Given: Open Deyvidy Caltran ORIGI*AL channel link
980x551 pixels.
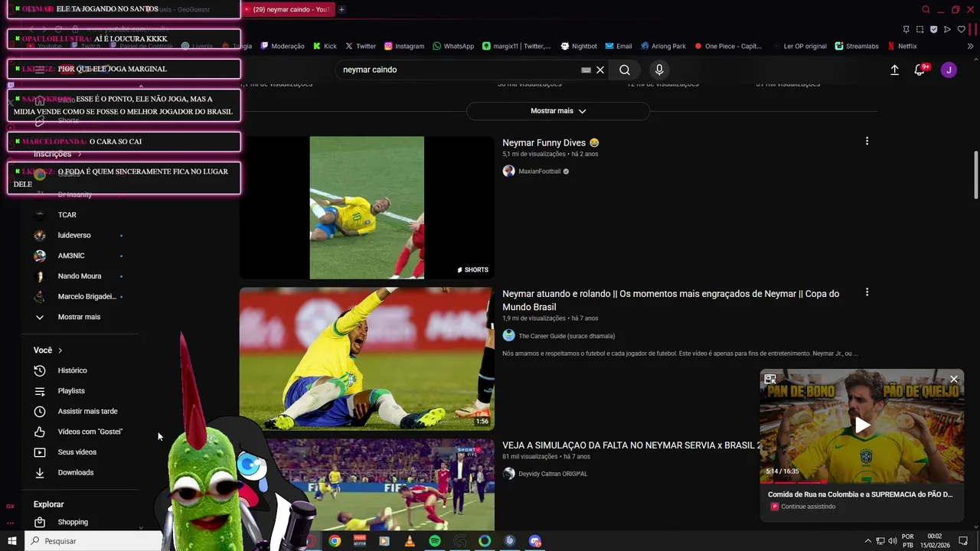Looking at the screenshot, I should click(x=553, y=474).
